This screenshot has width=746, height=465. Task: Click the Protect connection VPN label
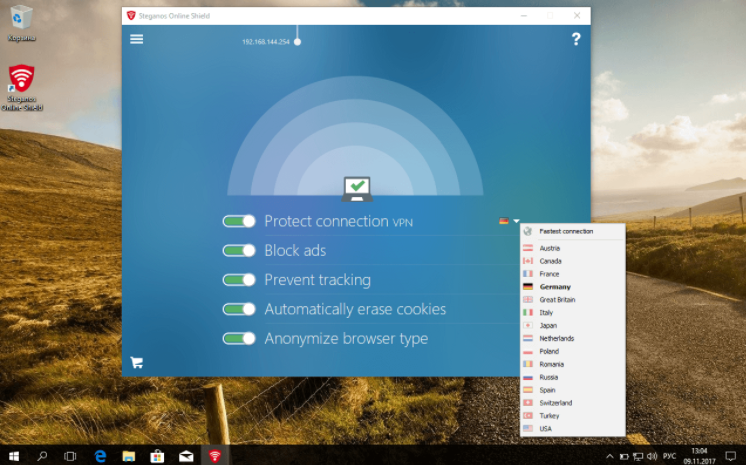(x=338, y=221)
